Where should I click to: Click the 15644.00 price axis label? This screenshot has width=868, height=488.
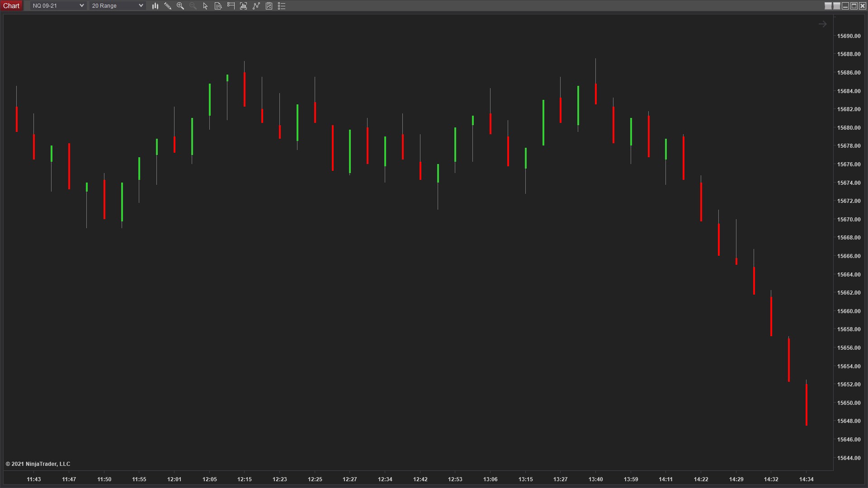(x=849, y=458)
